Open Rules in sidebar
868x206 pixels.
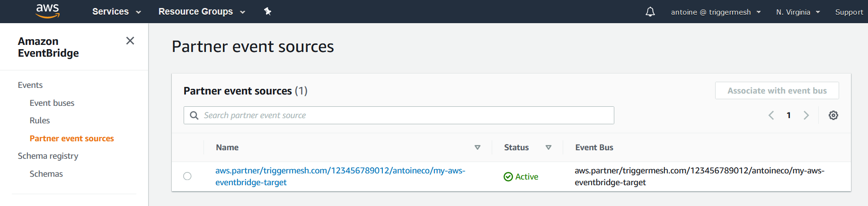[40, 120]
